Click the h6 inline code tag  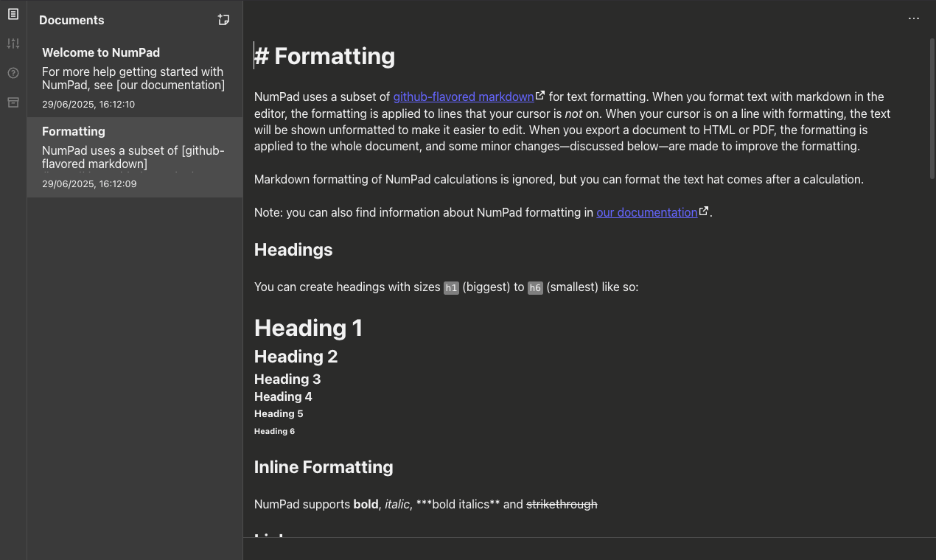tap(535, 287)
